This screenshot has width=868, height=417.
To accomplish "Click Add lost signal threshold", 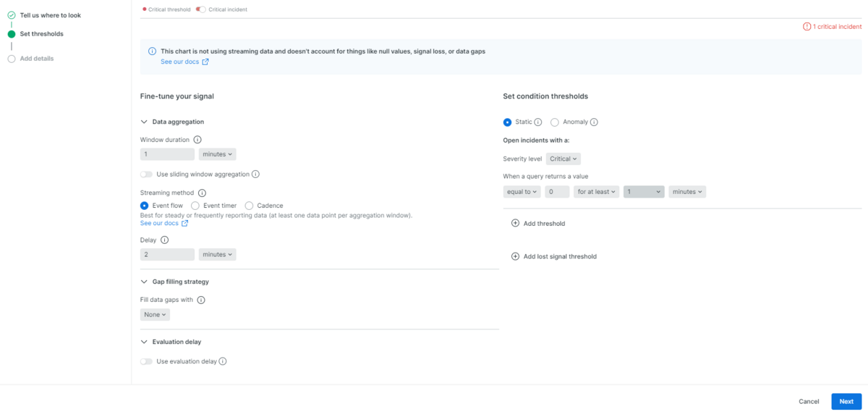I will [x=560, y=256].
